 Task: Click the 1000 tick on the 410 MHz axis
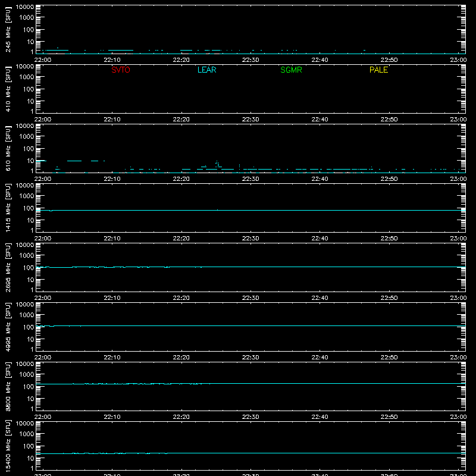[x=27, y=77]
